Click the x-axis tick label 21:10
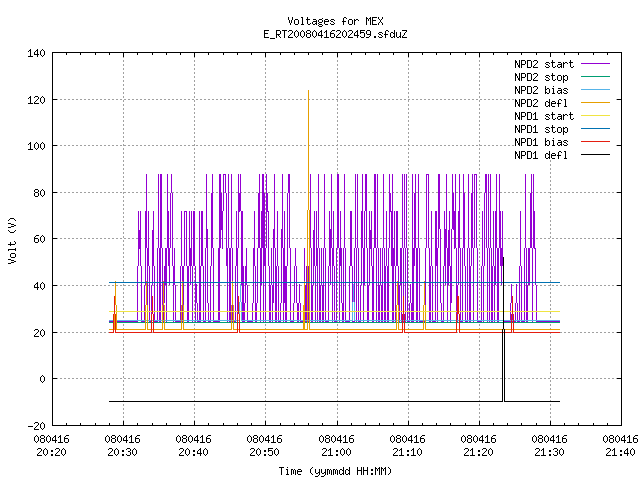The width and height of the screenshot is (640, 480). coord(407,452)
